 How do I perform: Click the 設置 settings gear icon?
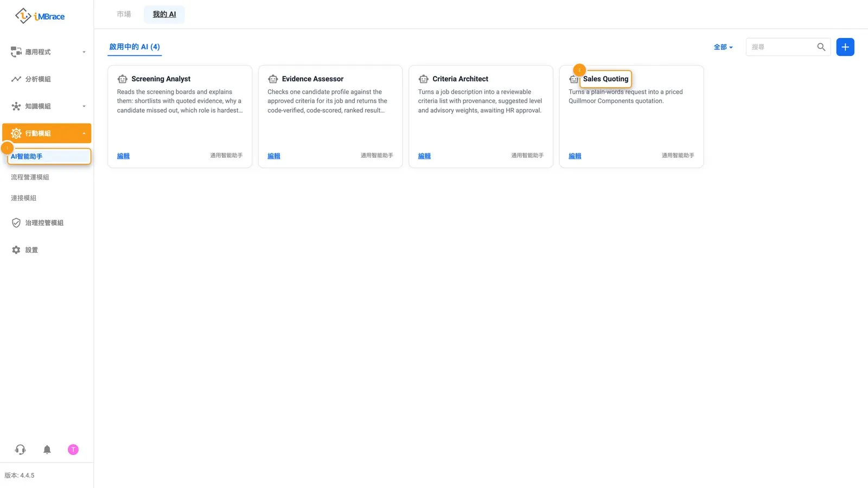[16, 250]
